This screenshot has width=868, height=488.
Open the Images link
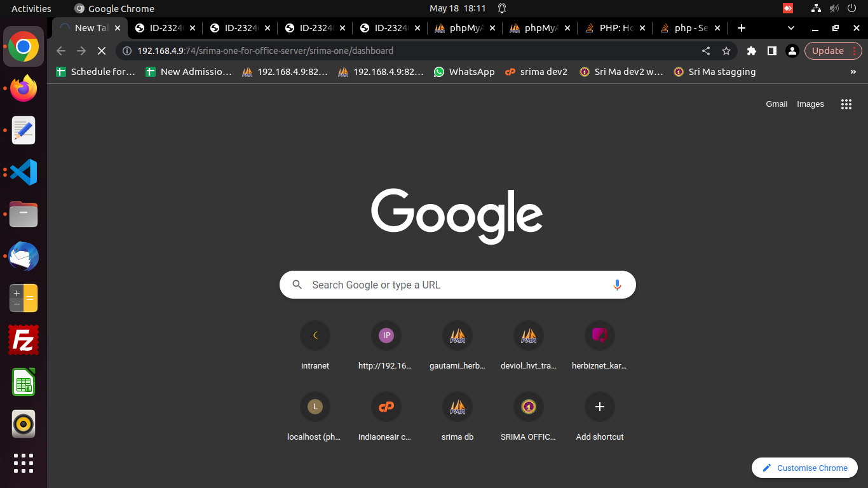(810, 104)
